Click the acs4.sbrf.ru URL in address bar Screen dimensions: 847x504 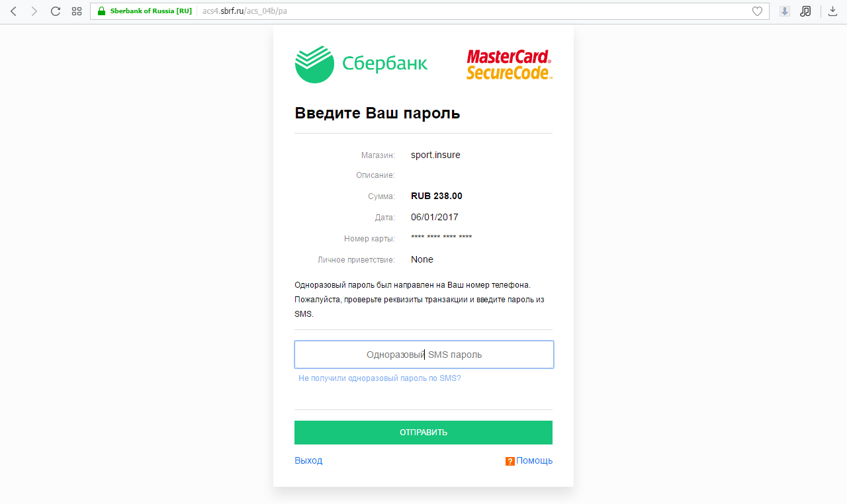(x=245, y=11)
